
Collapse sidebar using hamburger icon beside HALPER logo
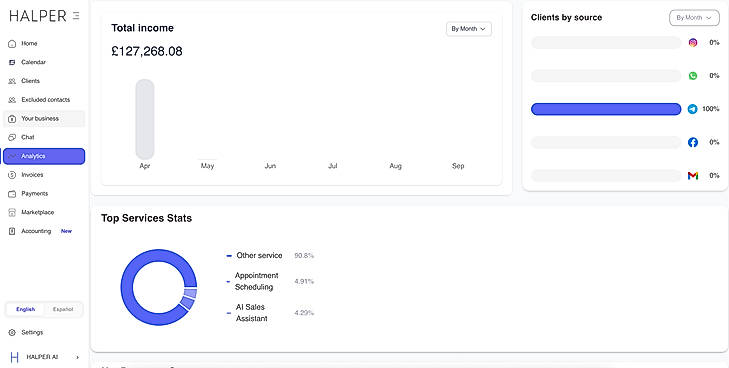tap(76, 16)
